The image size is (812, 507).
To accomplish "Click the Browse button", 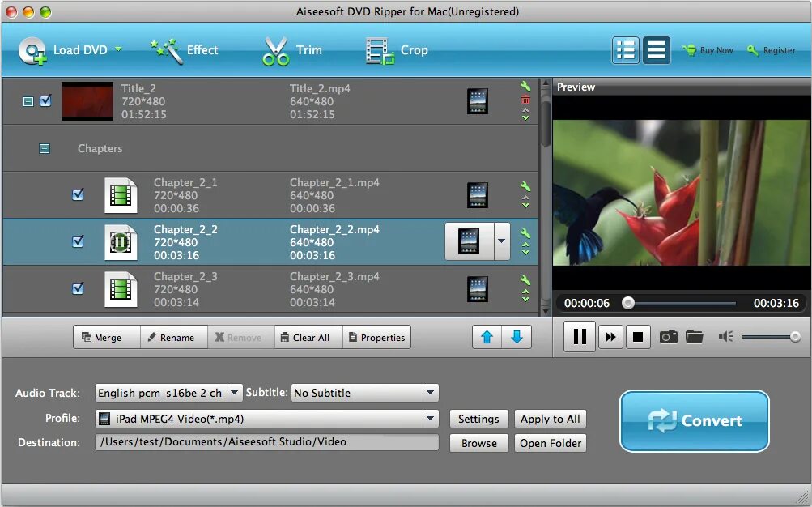I will click(478, 443).
